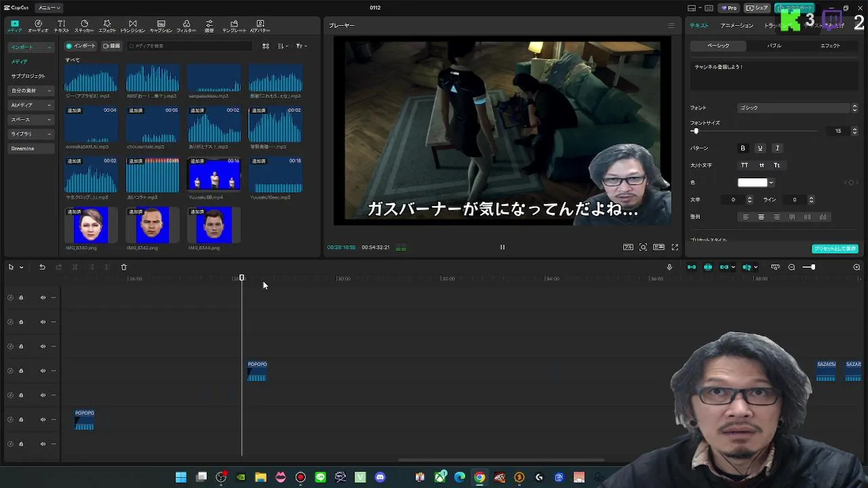This screenshot has height=488, width=868.
Task: Open the AIアバター panel
Action: 260,26
